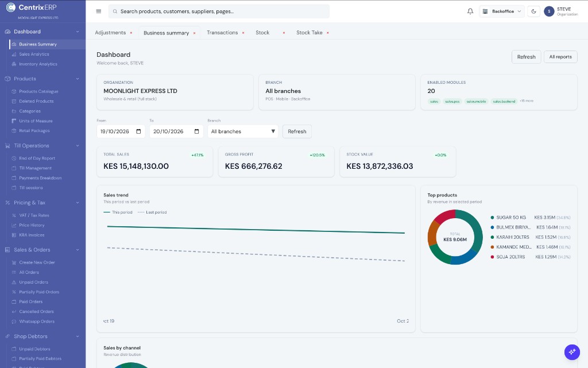588x368 pixels.
Task: Click the Gross Profit KES 666,276.62 value
Action: pyautogui.click(x=253, y=166)
